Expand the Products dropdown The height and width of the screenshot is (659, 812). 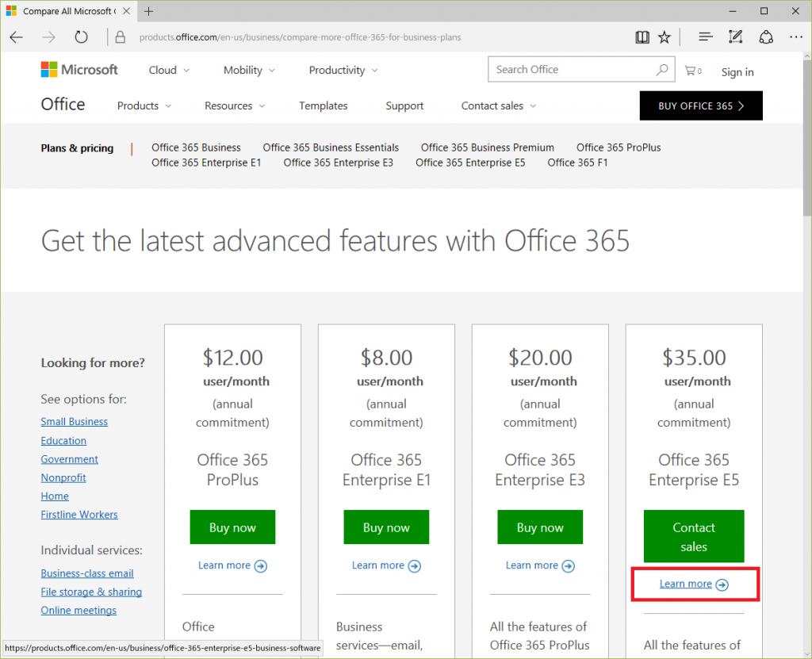point(144,105)
